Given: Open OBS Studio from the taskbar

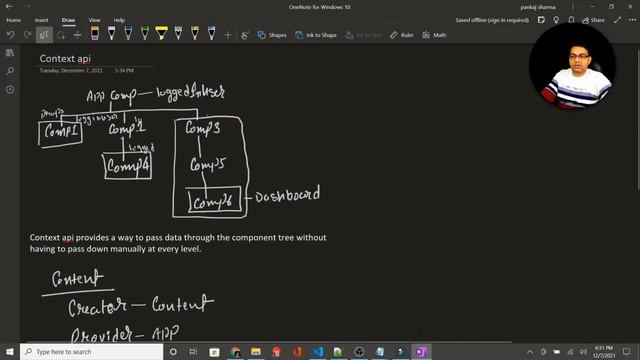Looking at the screenshot, I should 359,351.
